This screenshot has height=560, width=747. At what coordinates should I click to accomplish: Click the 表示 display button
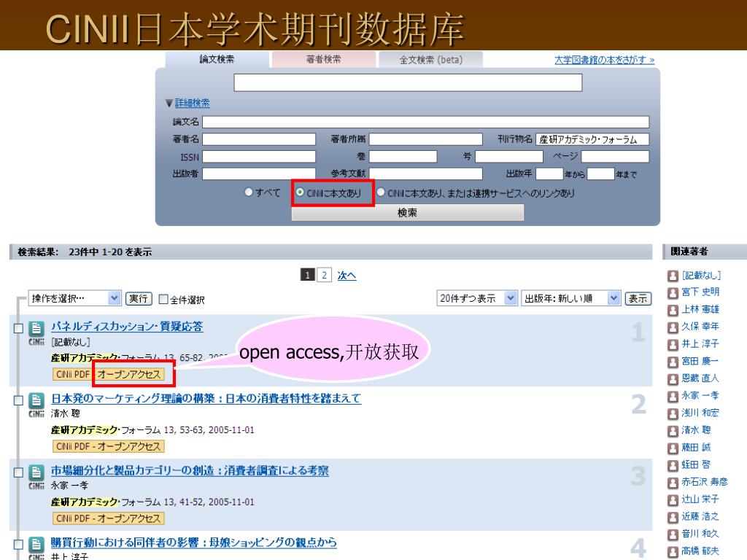coord(638,298)
